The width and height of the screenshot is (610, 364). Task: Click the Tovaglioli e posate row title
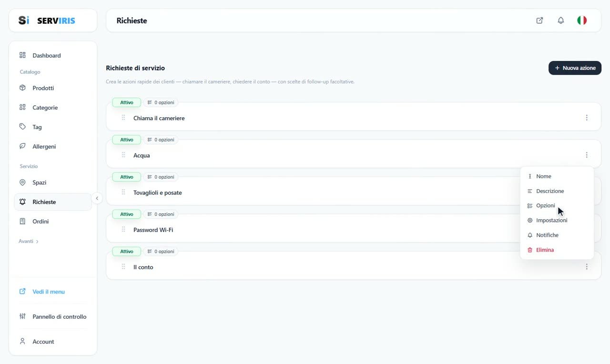(x=157, y=192)
